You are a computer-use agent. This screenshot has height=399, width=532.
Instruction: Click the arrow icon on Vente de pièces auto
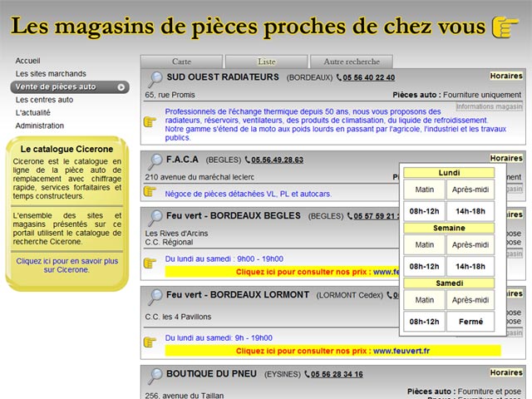click(x=121, y=87)
